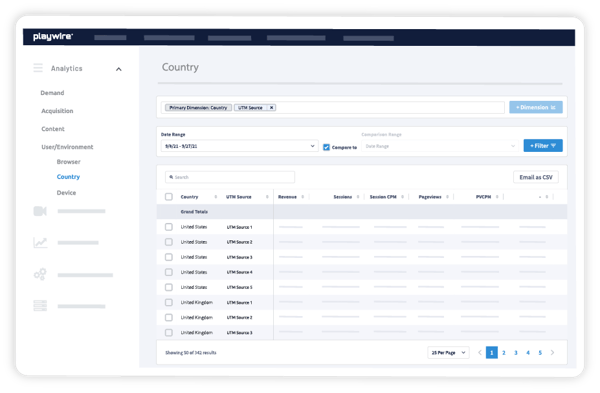Open the Browser report
Viewport: 600px width, 393px height.
(x=68, y=162)
